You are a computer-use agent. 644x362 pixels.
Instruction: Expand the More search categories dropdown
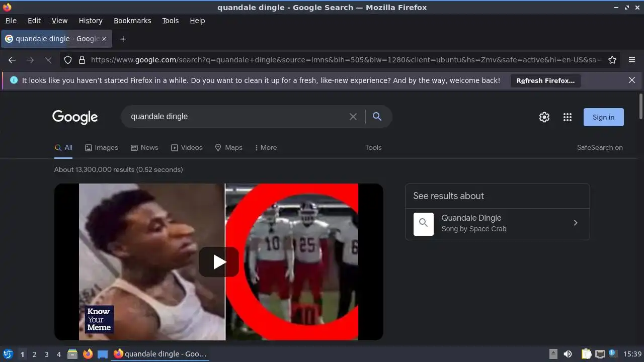(x=266, y=147)
